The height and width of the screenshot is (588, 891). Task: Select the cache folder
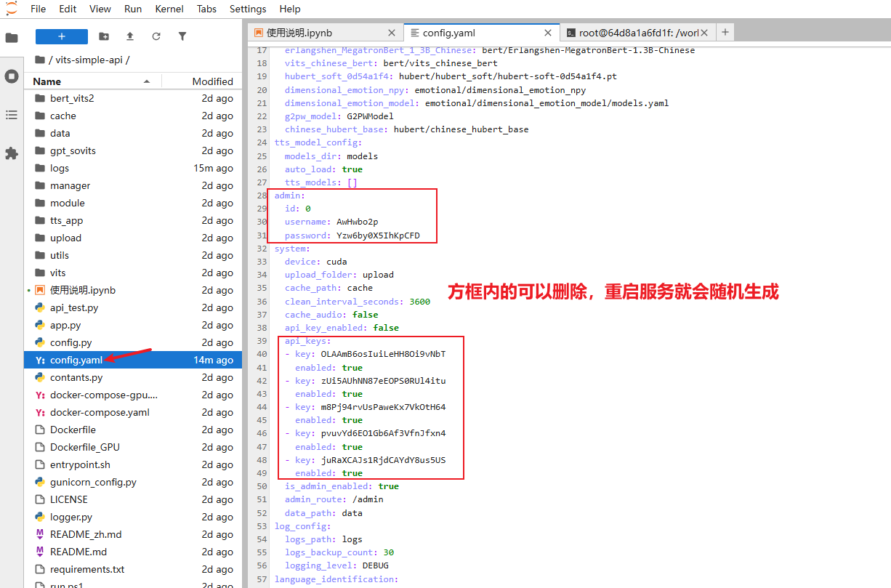coord(134,116)
